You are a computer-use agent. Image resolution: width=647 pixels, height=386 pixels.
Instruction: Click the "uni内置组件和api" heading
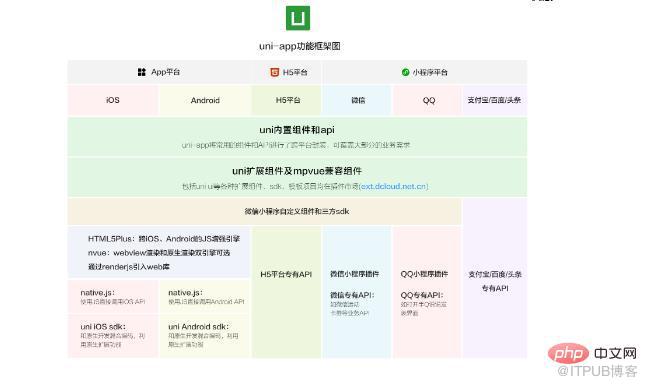[x=297, y=130]
